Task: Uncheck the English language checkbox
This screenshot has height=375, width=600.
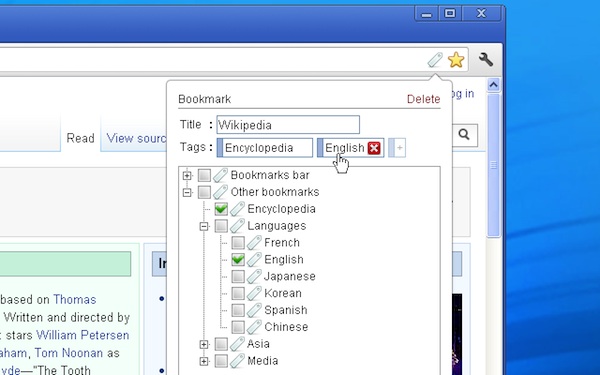Action: coord(238,259)
